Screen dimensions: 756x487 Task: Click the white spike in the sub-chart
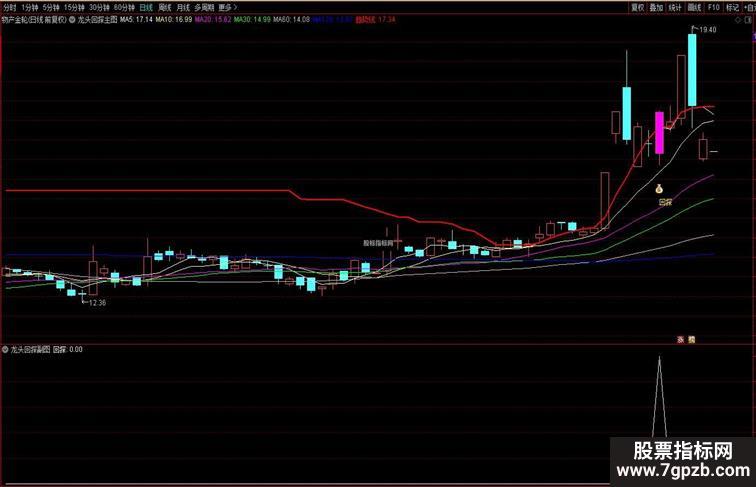click(659, 397)
